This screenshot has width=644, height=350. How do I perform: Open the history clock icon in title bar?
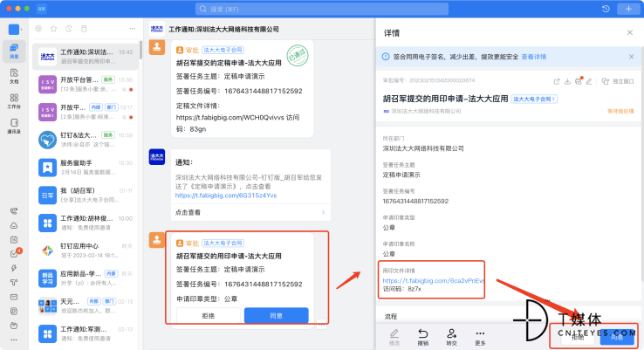pyautogui.click(x=606, y=9)
